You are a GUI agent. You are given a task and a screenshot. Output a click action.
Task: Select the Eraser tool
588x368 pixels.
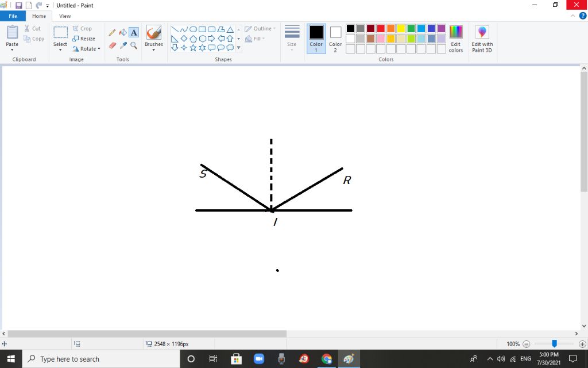pyautogui.click(x=112, y=45)
